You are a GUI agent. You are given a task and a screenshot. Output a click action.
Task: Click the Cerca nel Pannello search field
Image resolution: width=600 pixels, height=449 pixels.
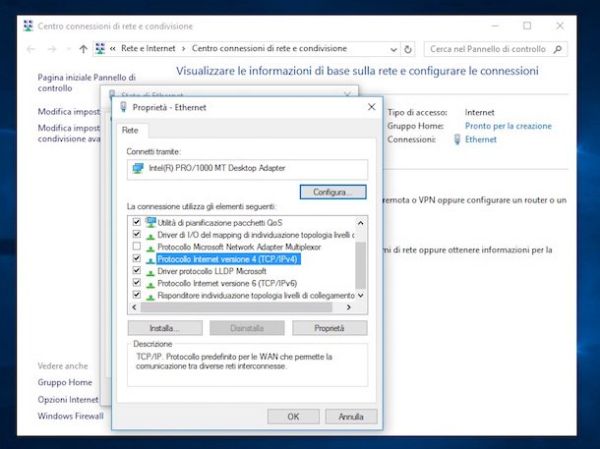(x=485, y=48)
